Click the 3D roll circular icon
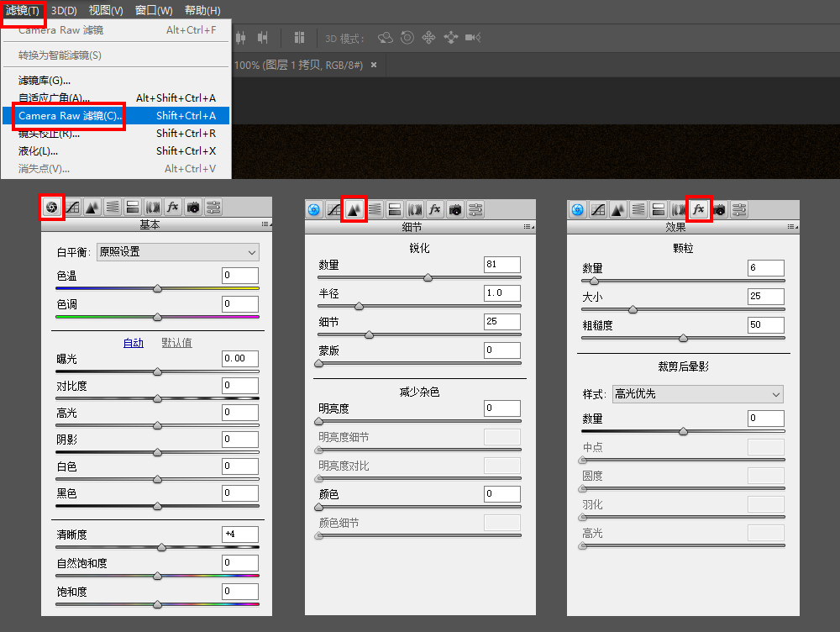The width and height of the screenshot is (840, 632). tap(407, 38)
